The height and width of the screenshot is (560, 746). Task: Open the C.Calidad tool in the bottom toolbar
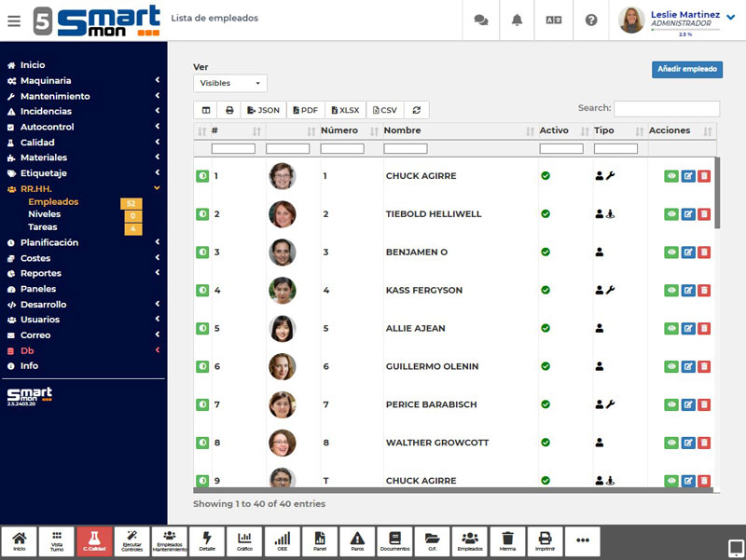(x=94, y=540)
